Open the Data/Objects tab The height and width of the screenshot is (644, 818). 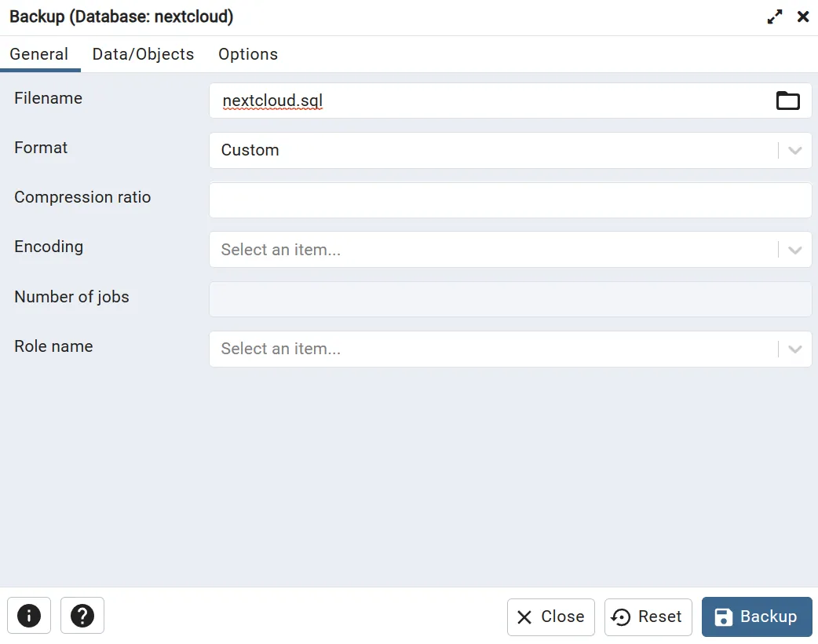tap(143, 54)
